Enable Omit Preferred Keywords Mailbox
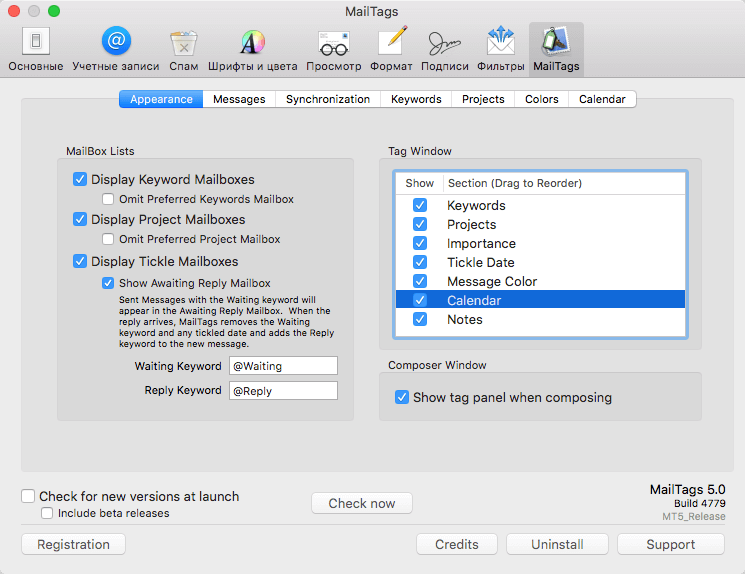This screenshot has width=745, height=574. [108, 199]
